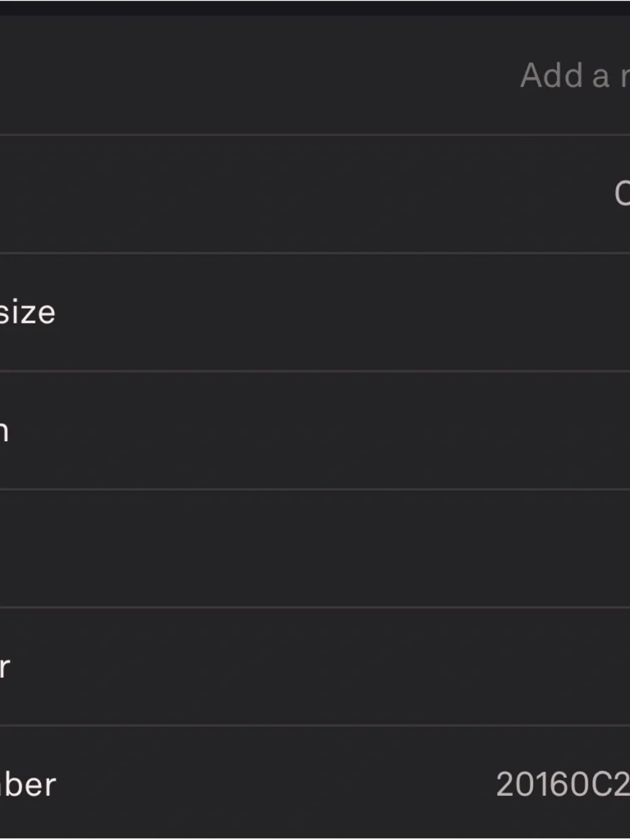
Task: Select the middle of the "r" row
Action: tap(315, 667)
